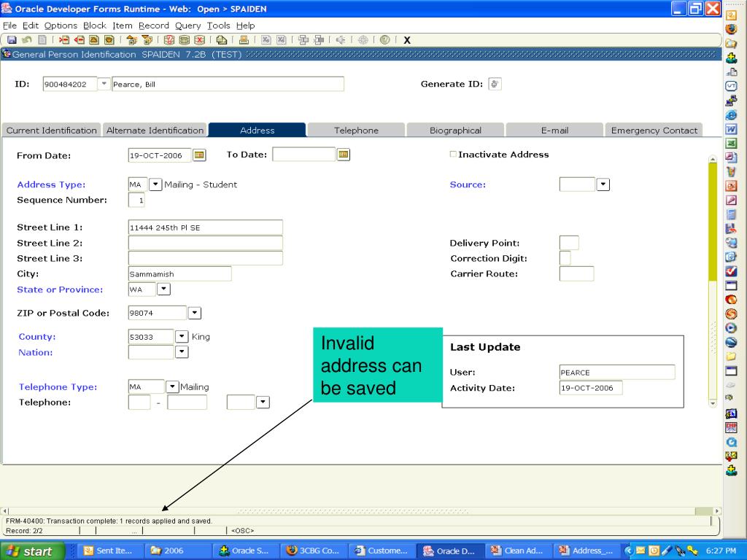Open the Telephone extension dropdown arrow
This screenshot has width=747, height=560.
(x=263, y=402)
